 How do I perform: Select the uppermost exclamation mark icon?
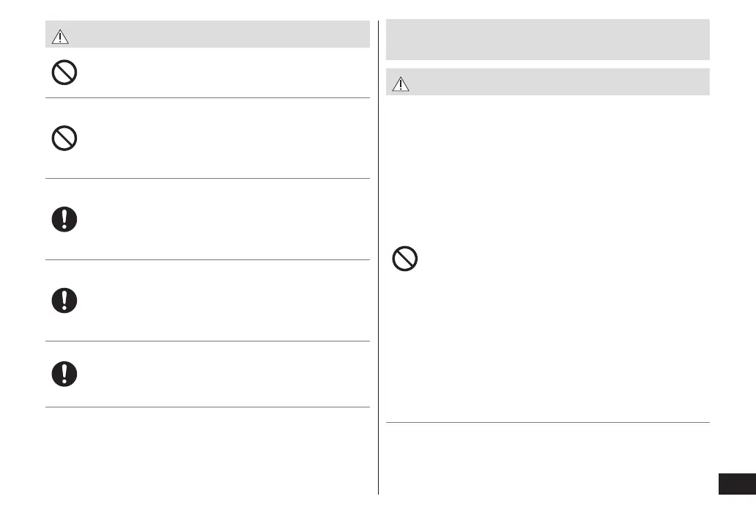[x=64, y=219]
